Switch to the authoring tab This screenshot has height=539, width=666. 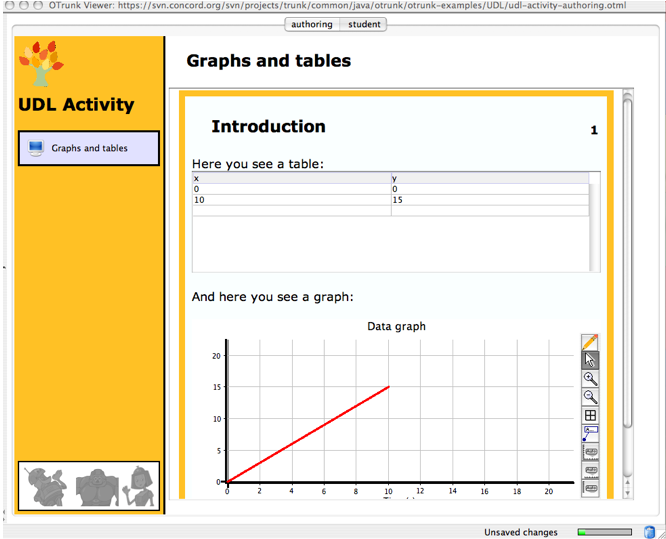coord(312,24)
